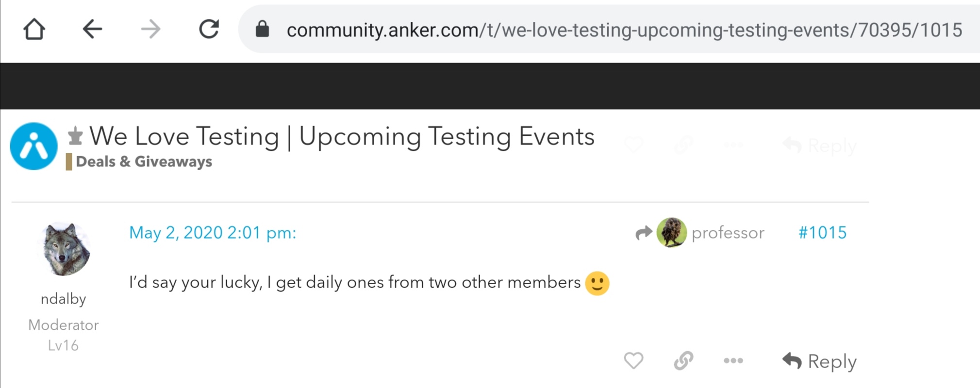Click the Reply button under the post

[x=820, y=361]
